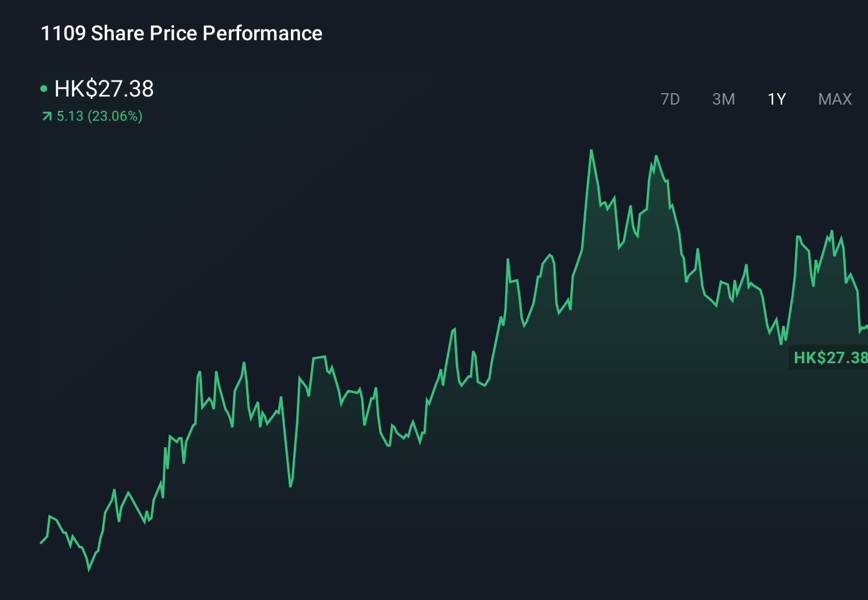Click the green price indicator dot

click(x=43, y=89)
